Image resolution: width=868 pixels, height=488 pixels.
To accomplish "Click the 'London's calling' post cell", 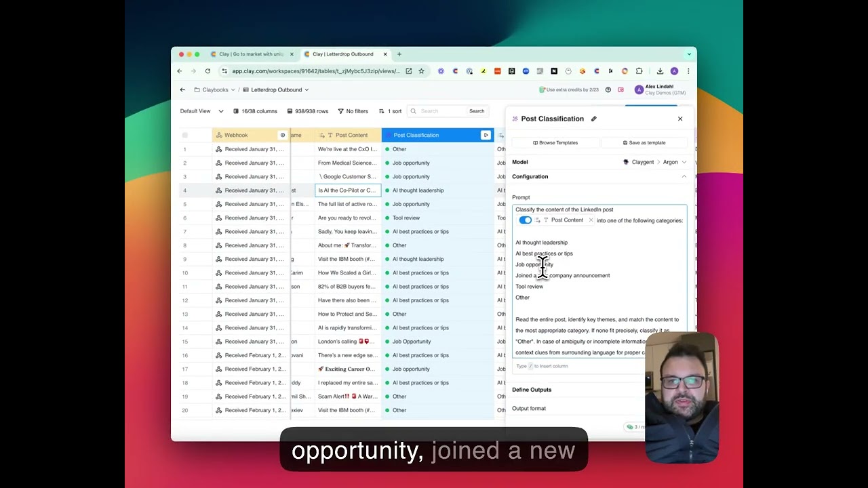I will pos(348,342).
